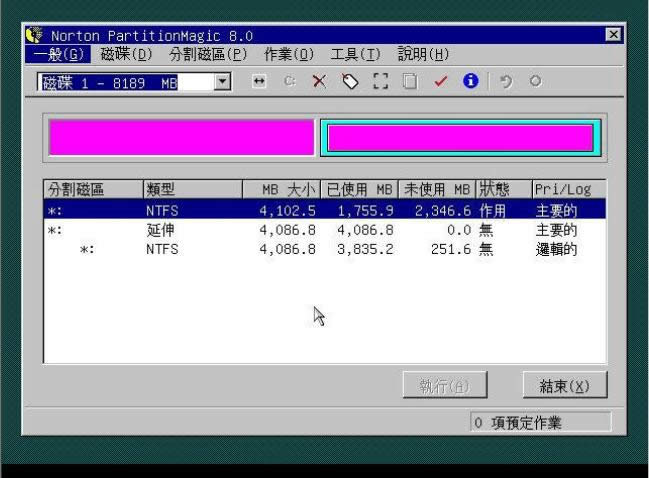Viewport: 649px width, 478px height.
Task: Select the right cyan-bordered extended partition block
Action: click(460, 138)
